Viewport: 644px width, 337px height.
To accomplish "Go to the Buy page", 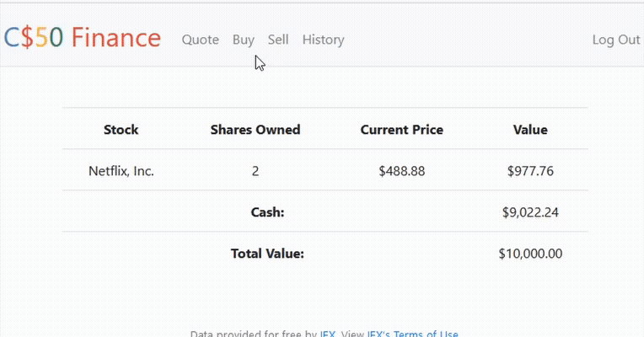I will (x=244, y=40).
